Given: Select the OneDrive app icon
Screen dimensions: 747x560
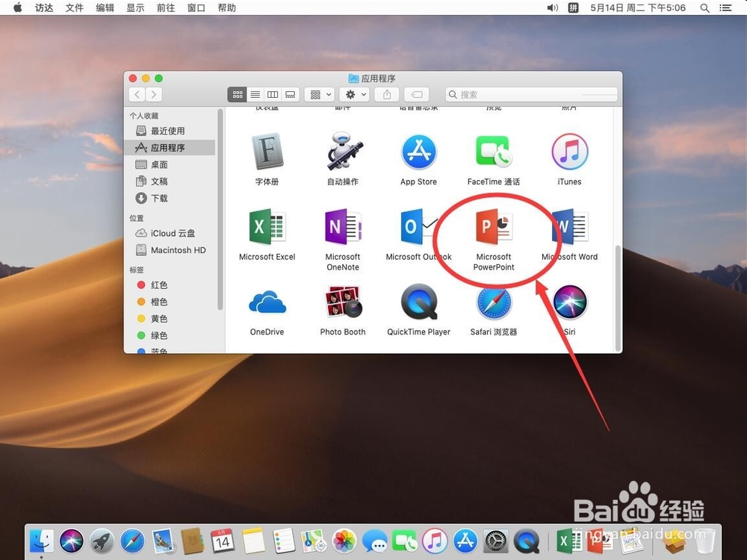Looking at the screenshot, I should click(x=267, y=302).
